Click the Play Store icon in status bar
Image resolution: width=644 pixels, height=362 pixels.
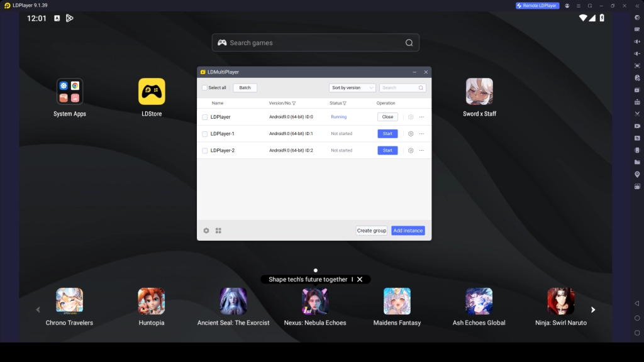pyautogui.click(x=69, y=18)
